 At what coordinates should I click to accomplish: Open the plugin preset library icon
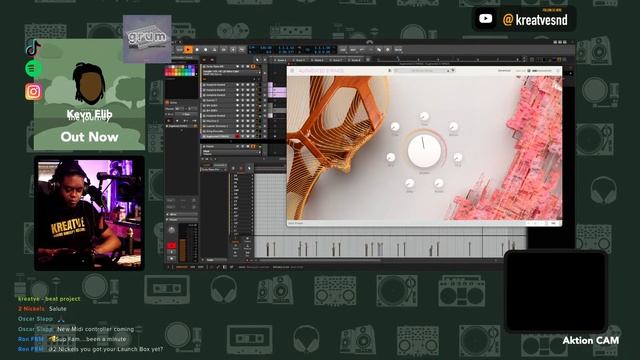tap(389, 71)
